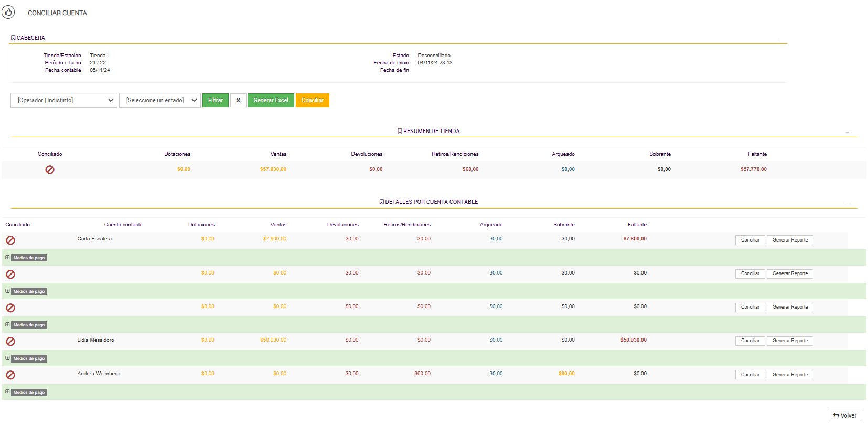Click the thumbs-up icon beside Conciliar Cuenta
Screen dimensions: 868x427
pos(8,12)
